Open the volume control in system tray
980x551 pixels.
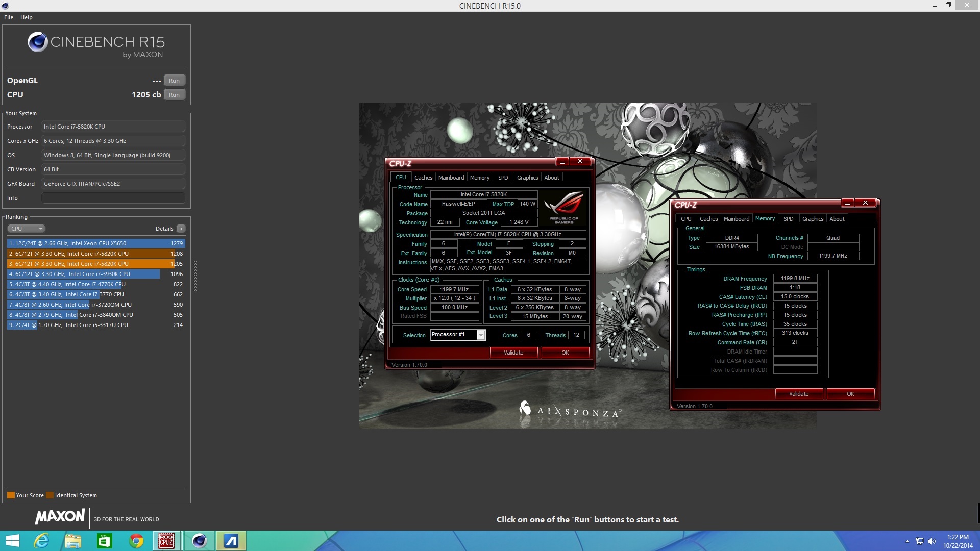[x=932, y=541]
